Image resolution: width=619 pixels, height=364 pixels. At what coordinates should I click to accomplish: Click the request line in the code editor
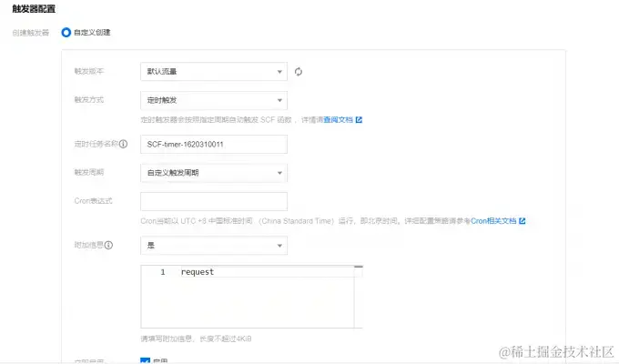point(198,272)
